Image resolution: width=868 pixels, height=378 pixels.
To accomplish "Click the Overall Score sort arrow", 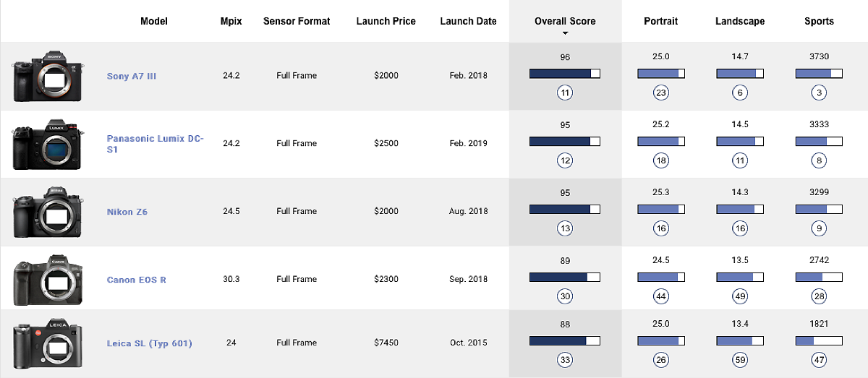I will pyautogui.click(x=565, y=33).
